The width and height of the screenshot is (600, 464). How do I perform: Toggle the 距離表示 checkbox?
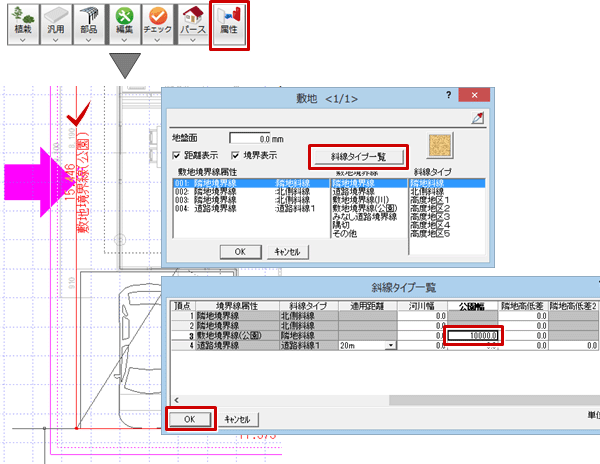point(178,156)
